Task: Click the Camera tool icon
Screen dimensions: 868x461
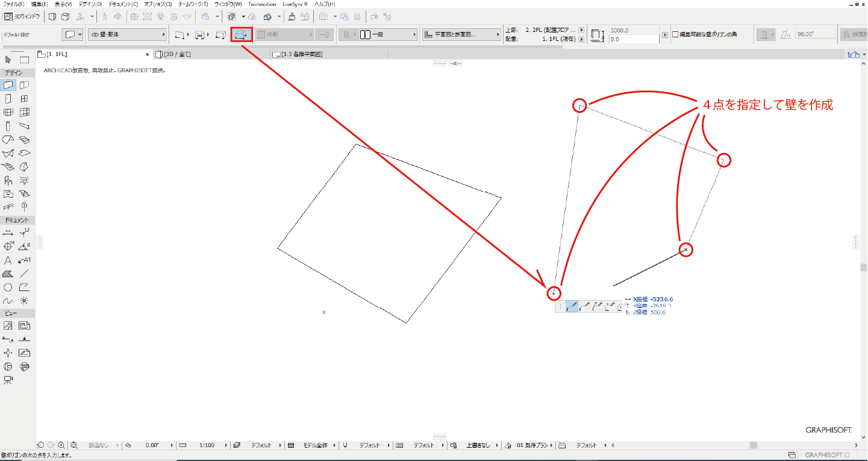Action: click(x=8, y=380)
